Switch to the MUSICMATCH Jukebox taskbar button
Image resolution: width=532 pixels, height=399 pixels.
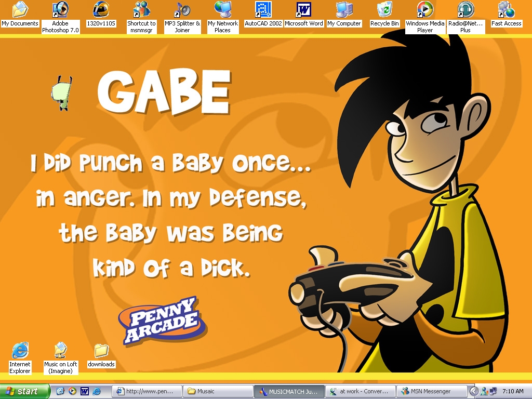pyautogui.click(x=289, y=391)
